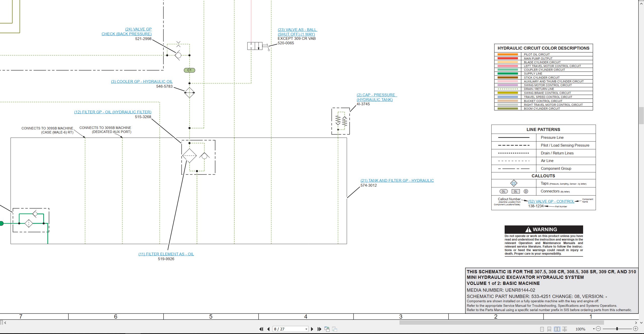The image size is (644, 334).
Task: Click the Component Group legend row
Action: [x=543, y=169]
